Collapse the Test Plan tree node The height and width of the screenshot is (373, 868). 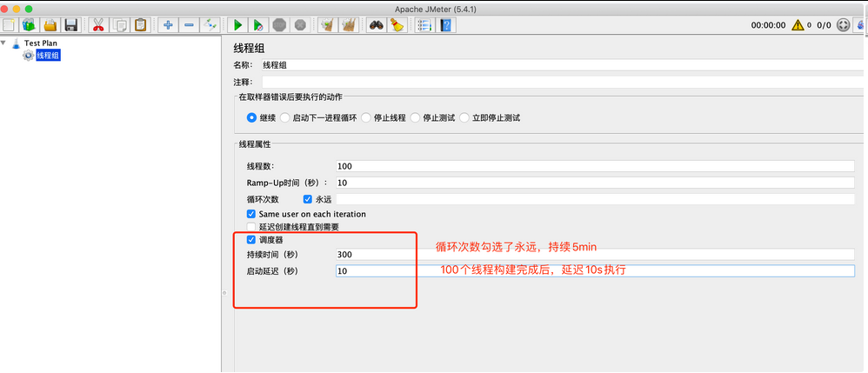(3, 43)
